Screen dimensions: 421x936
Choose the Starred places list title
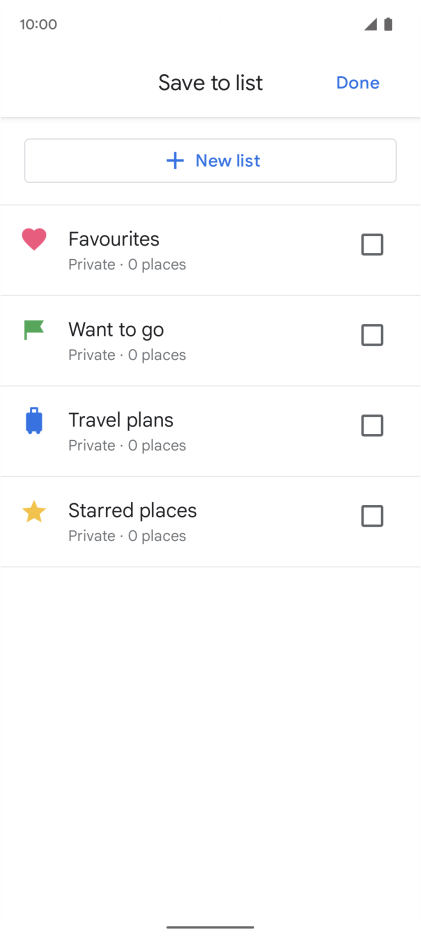[x=133, y=511]
